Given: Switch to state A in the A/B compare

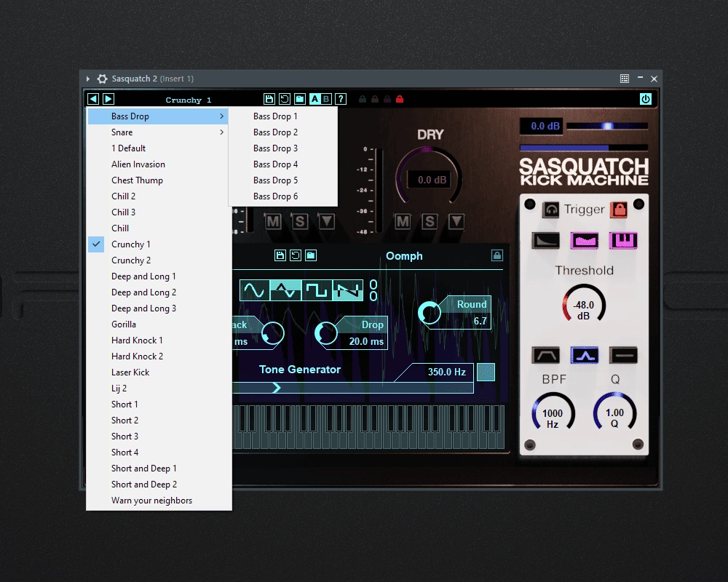Looking at the screenshot, I should click(314, 99).
